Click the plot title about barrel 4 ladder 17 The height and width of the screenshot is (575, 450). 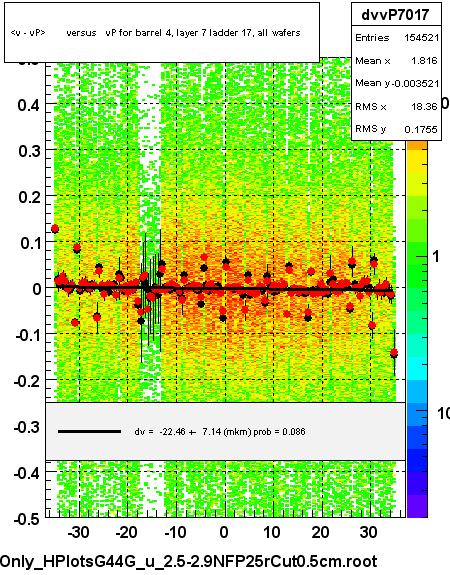point(156,33)
